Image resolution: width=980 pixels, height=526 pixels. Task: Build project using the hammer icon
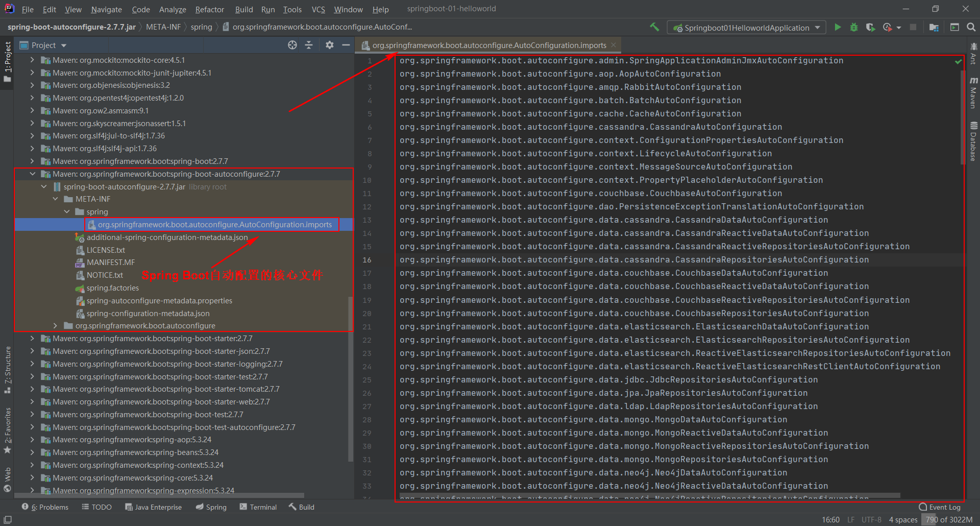[x=654, y=28]
